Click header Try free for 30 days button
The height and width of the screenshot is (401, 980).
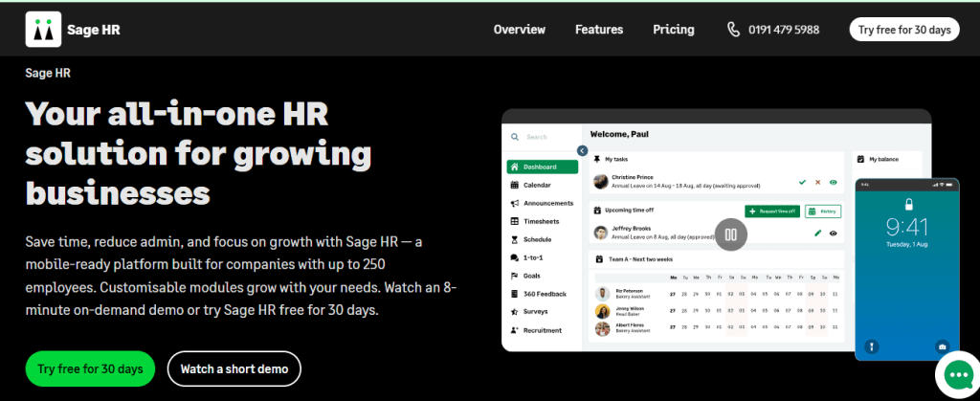pos(904,30)
